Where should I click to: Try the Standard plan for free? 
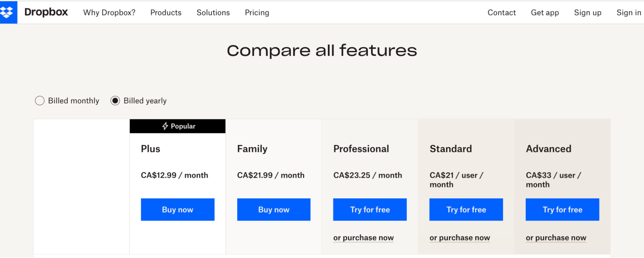point(466,210)
